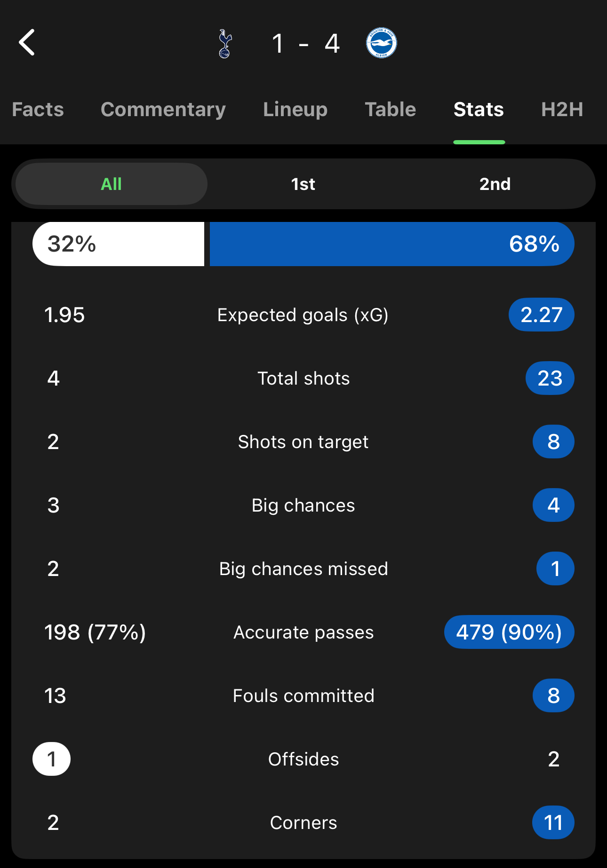Tap the 479 (90%) accurate passes badge

point(509,632)
